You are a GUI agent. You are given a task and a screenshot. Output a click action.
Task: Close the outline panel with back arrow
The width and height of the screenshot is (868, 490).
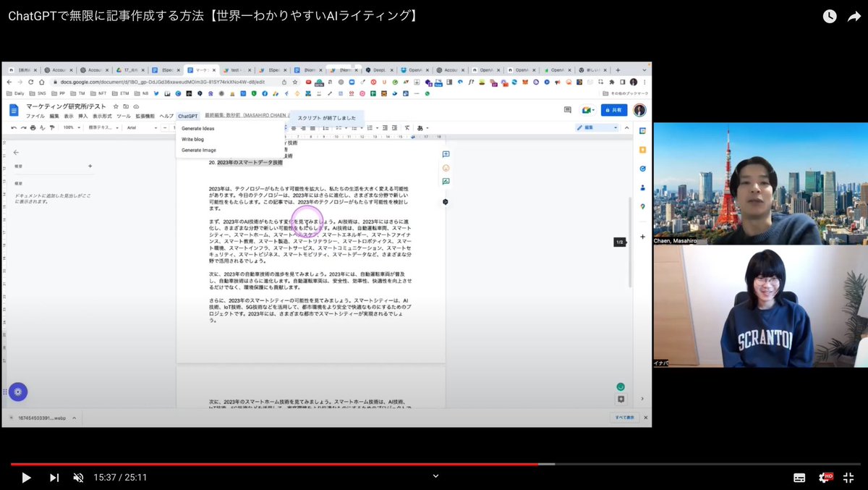pyautogui.click(x=16, y=153)
